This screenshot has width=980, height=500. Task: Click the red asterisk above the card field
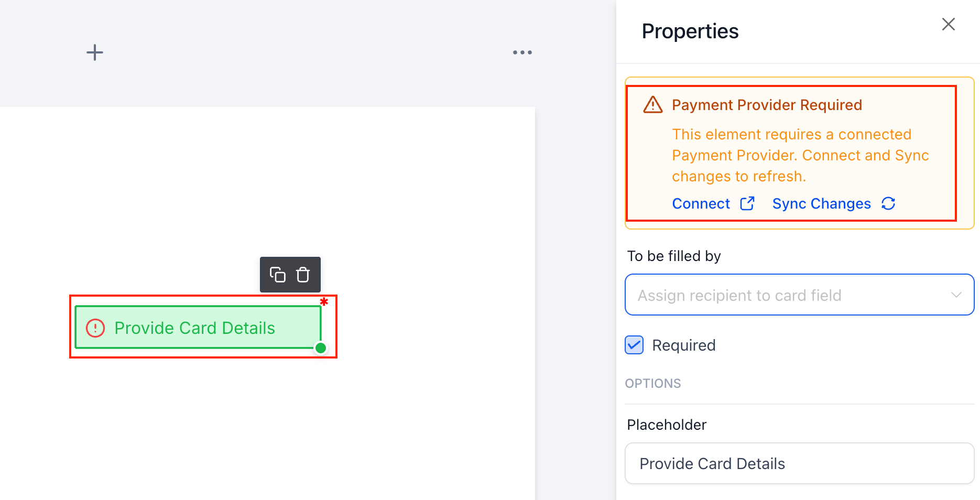pyautogui.click(x=324, y=302)
